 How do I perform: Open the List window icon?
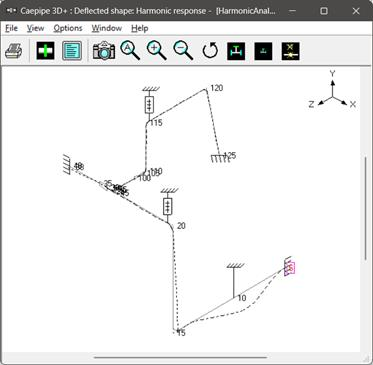[72, 51]
